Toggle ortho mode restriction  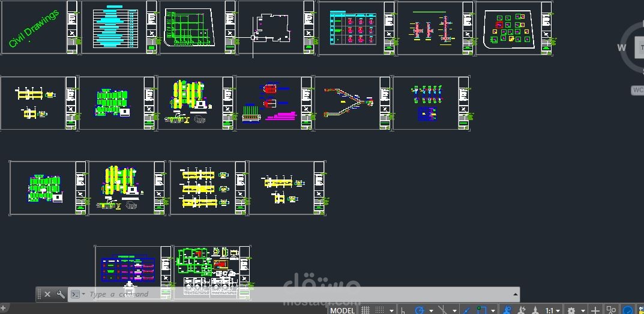click(x=403, y=311)
